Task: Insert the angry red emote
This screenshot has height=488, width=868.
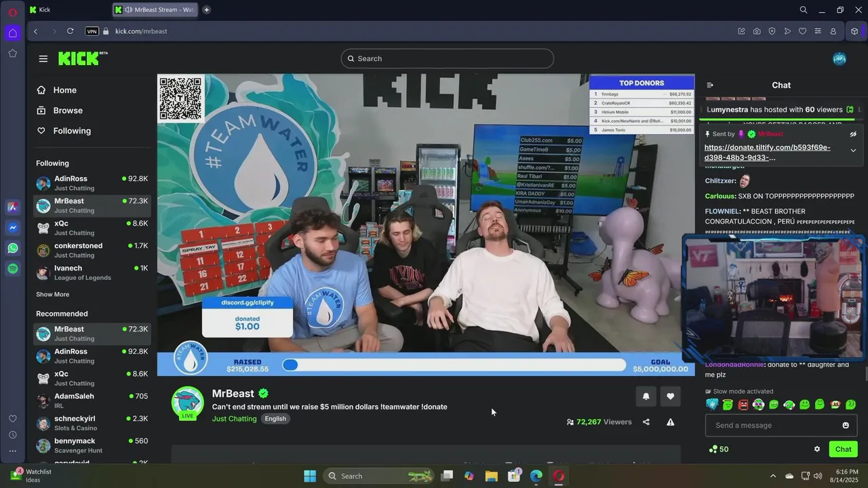Action: (x=743, y=405)
